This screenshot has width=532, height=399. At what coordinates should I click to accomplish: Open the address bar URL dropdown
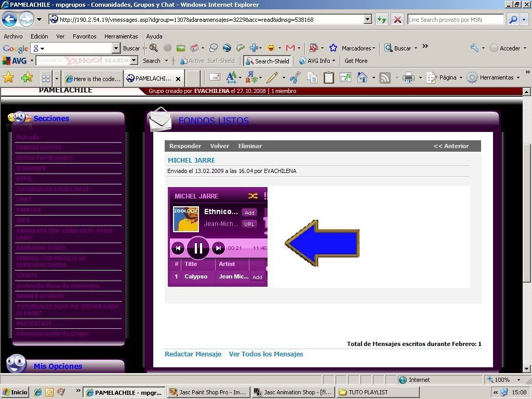(x=368, y=19)
